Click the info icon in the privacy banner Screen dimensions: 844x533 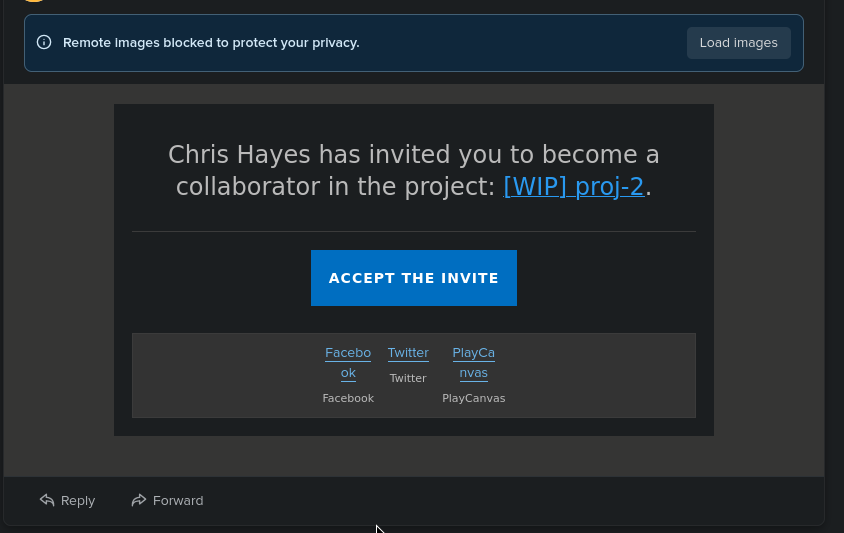point(44,43)
